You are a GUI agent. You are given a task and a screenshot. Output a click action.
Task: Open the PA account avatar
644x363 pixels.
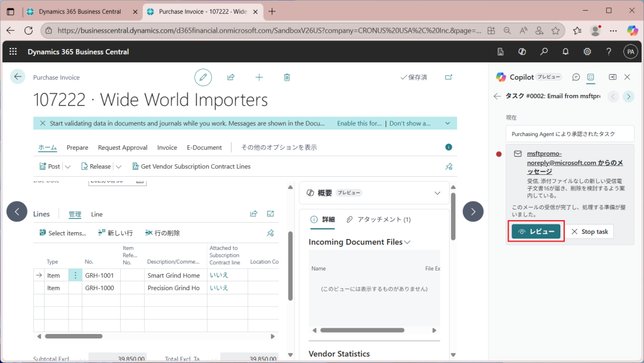click(630, 52)
